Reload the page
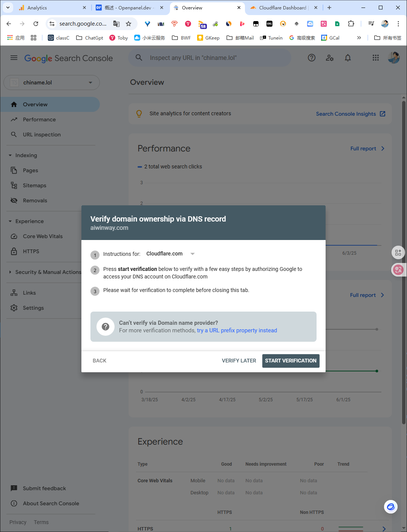407x532 pixels. (x=36, y=24)
